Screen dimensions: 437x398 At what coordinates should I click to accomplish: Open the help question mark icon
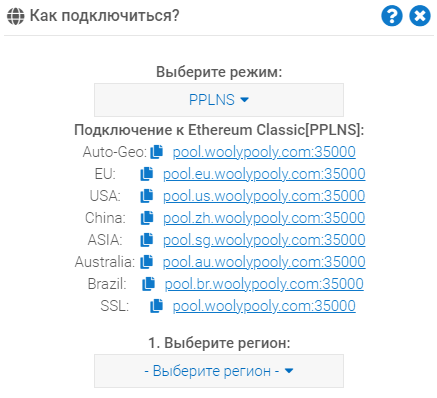click(392, 16)
